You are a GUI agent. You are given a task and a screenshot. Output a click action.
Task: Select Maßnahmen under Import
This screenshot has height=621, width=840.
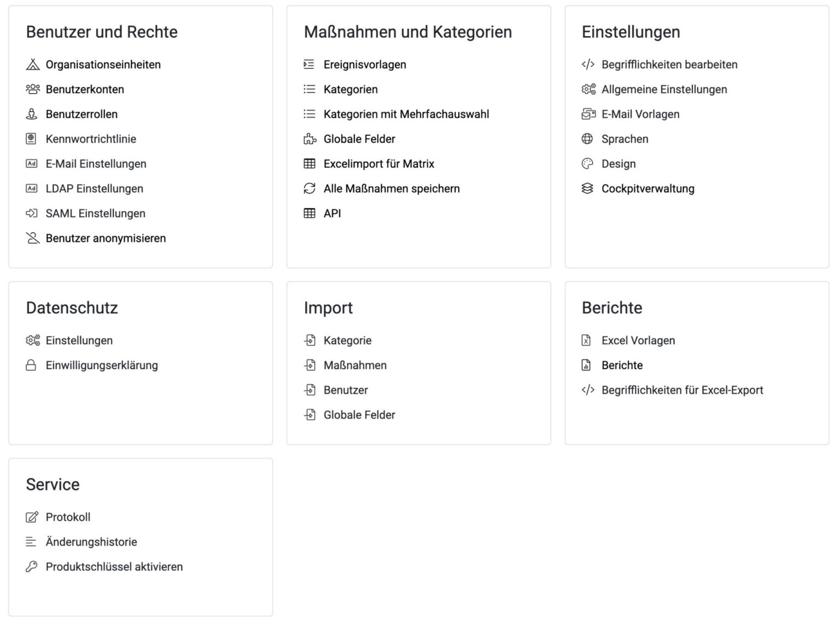(x=355, y=365)
